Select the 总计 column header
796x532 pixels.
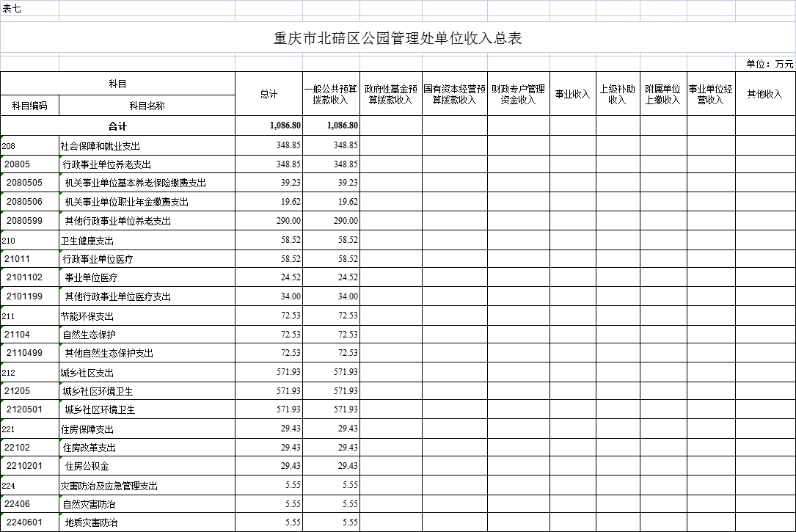click(269, 94)
